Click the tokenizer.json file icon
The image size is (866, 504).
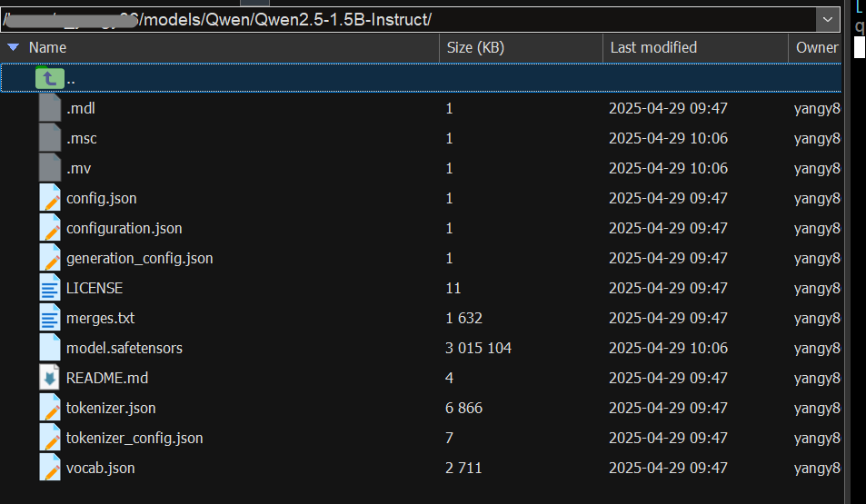50,408
